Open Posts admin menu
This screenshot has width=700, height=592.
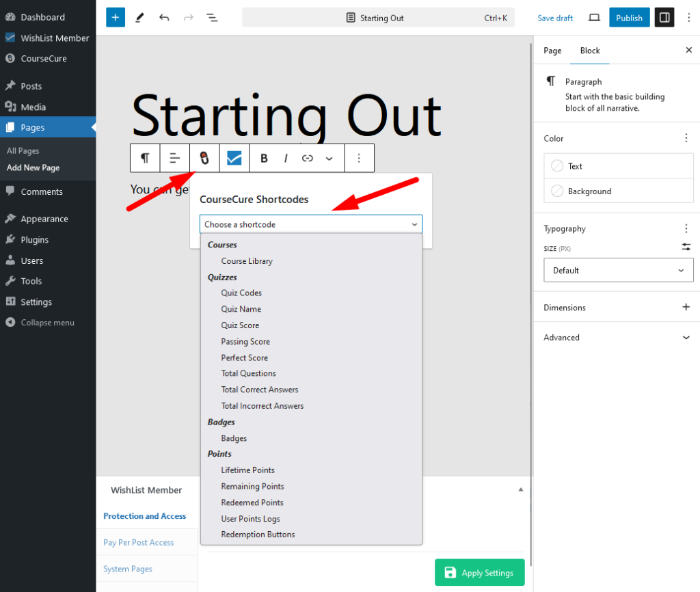[x=48, y=86]
